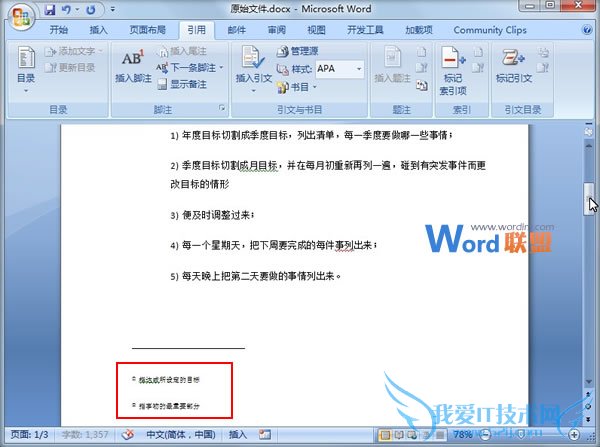Open the 开发工具 tab
Screen dimensions: 600x447
[x=365, y=30]
